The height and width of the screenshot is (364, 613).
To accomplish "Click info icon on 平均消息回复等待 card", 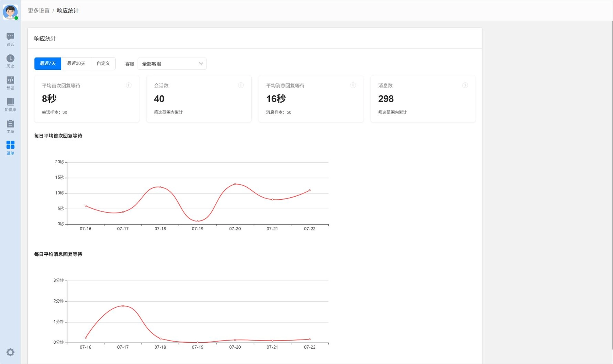I will tap(353, 85).
